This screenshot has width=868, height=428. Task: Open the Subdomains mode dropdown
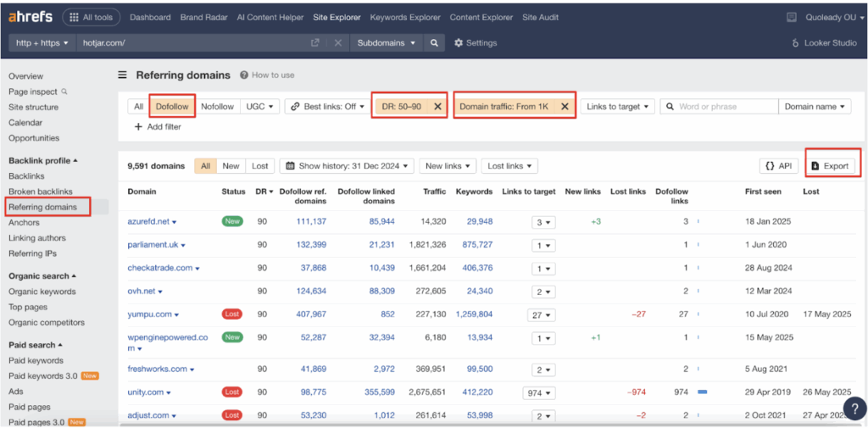tap(387, 42)
